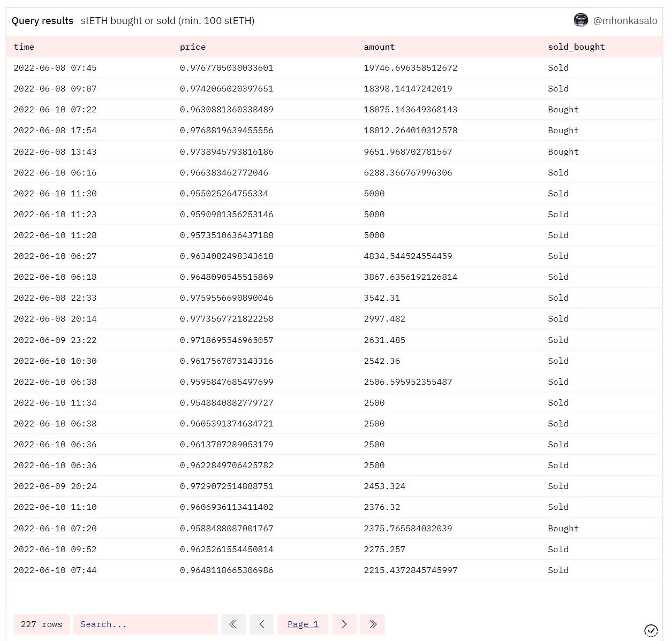Jump to last page double-chevron
Image resolution: width=672 pixels, height=641 pixels.
click(373, 624)
